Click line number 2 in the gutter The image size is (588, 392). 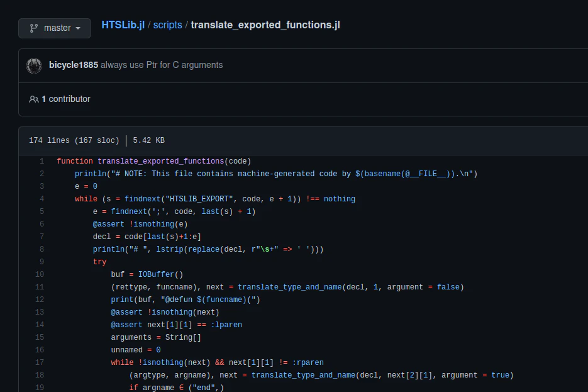pyautogui.click(x=42, y=174)
